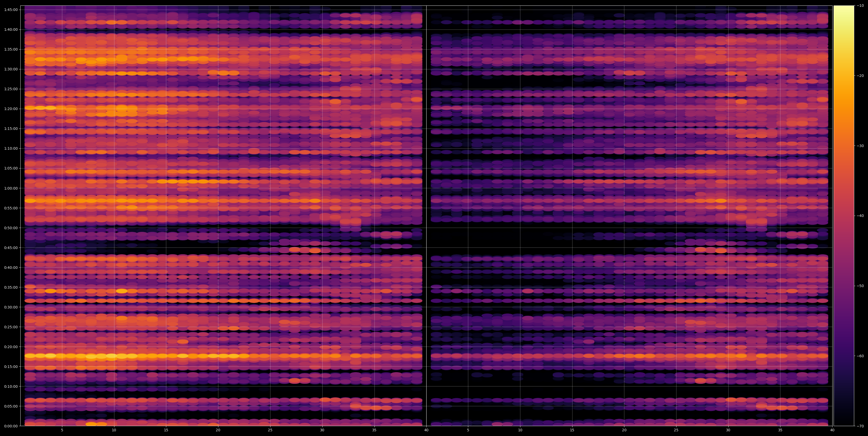The height and width of the screenshot is (436, 868).
Task: Select x-axis label 25 under the right heatmap
Action: pos(676,430)
